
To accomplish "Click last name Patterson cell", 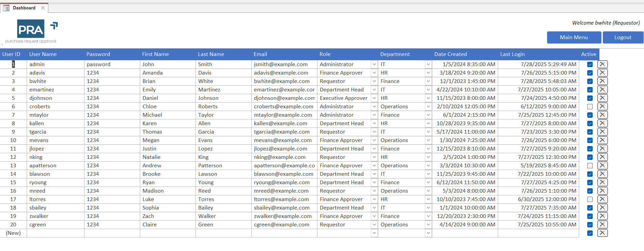I will (224, 165).
